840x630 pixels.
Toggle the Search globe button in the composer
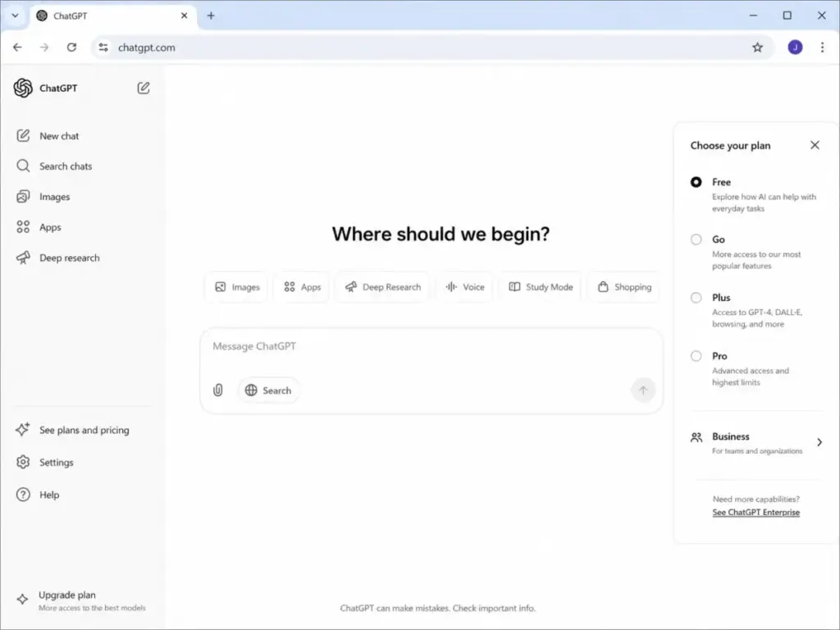268,390
